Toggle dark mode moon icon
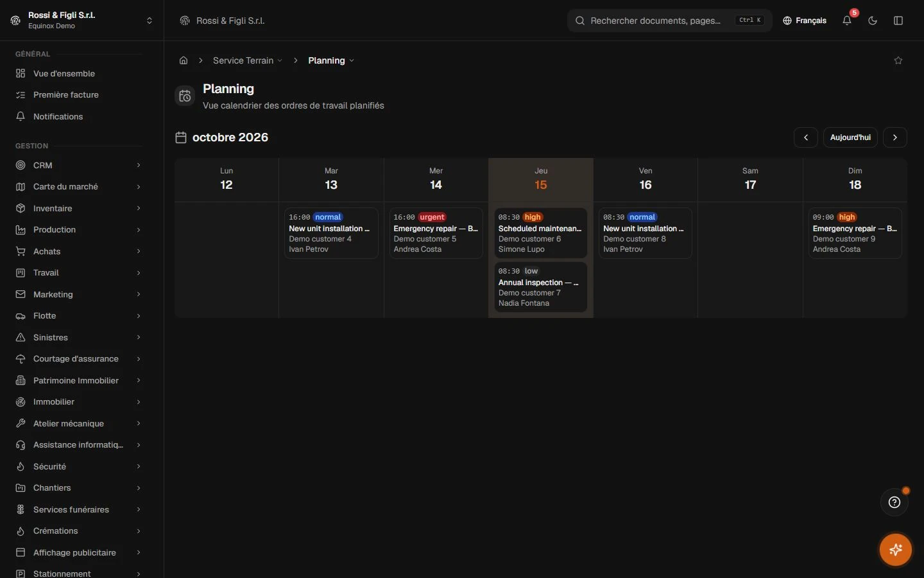Viewport: 924px width, 578px height. coord(873,21)
